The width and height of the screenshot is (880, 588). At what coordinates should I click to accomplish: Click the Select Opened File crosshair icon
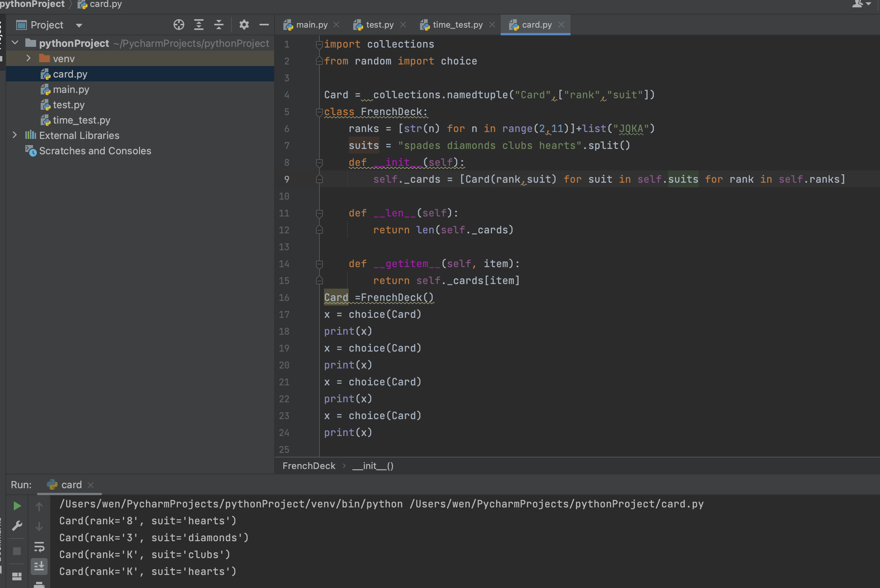pyautogui.click(x=179, y=25)
